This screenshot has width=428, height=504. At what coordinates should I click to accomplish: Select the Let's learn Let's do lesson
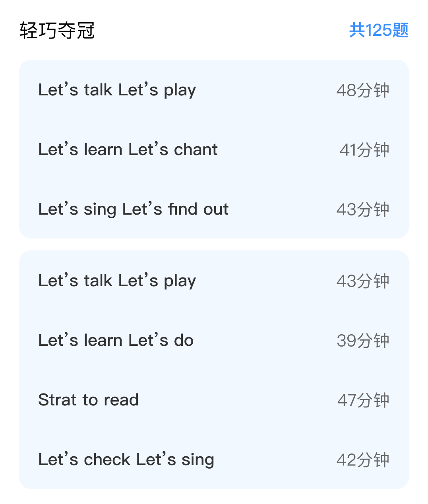coord(116,341)
